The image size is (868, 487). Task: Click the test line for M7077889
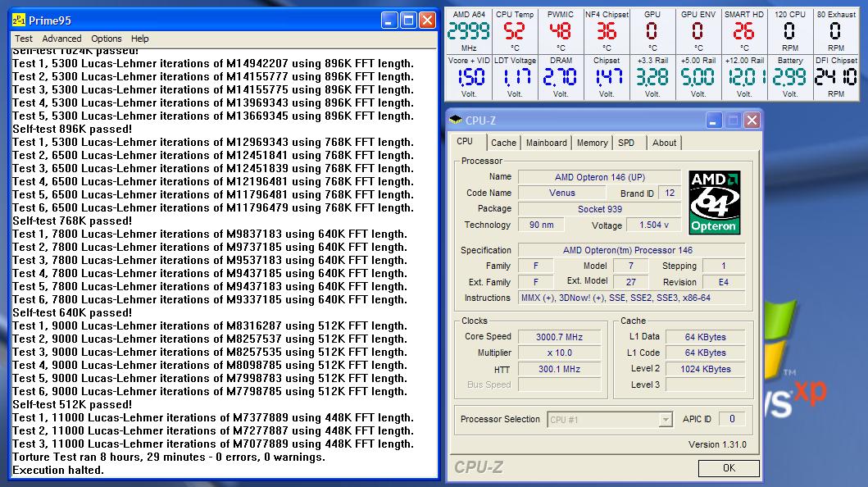point(213,444)
